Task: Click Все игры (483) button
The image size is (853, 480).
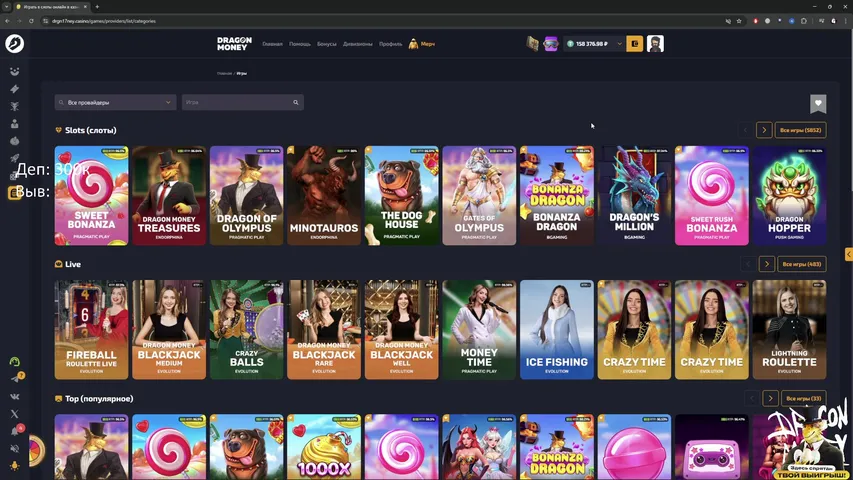Action: click(x=802, y=264)
